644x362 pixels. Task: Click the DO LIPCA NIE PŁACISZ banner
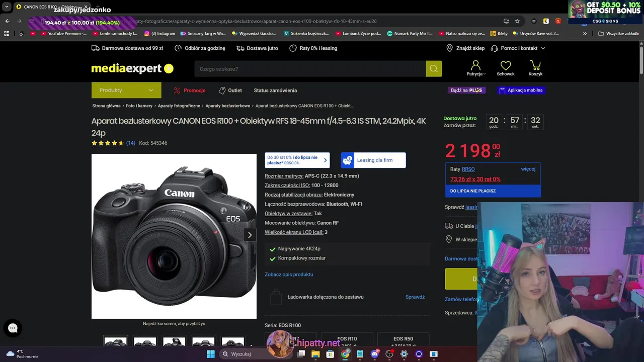493,191
